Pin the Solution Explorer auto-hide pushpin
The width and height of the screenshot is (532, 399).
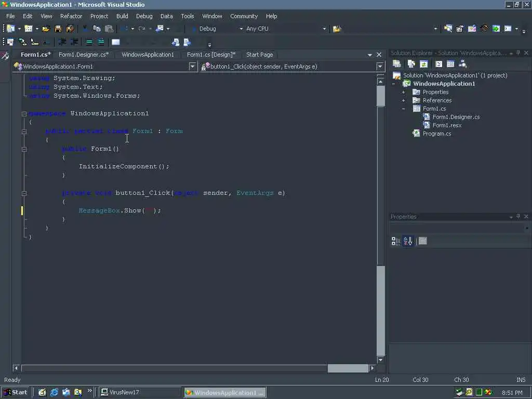coord(518,53)
